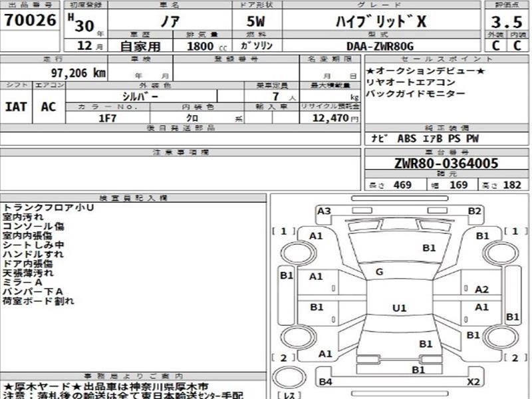Viewport: 532px width, 399px height.
Task: Select the 後日発送部品 section header
Action: (180, 128)
